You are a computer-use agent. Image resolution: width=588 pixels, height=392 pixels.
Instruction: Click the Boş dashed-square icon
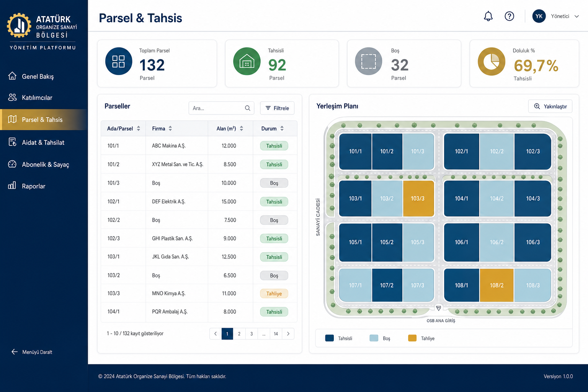(369, 61)
